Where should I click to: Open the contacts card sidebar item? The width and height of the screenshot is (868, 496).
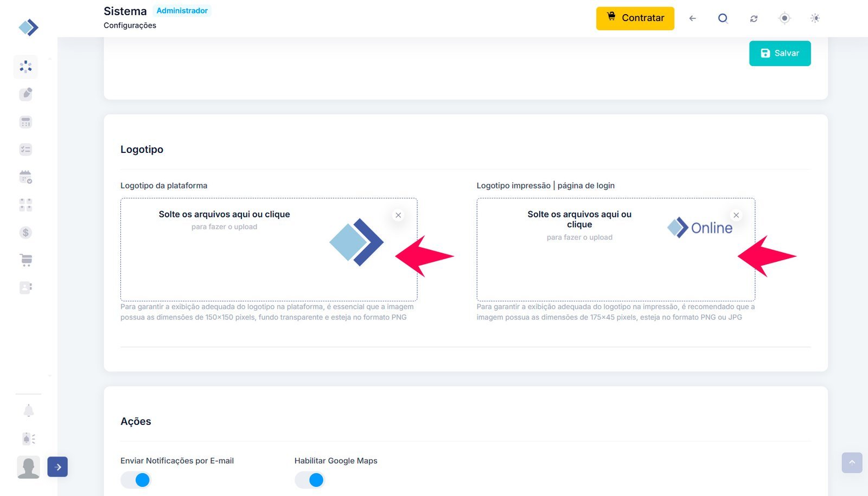point(25,287)
